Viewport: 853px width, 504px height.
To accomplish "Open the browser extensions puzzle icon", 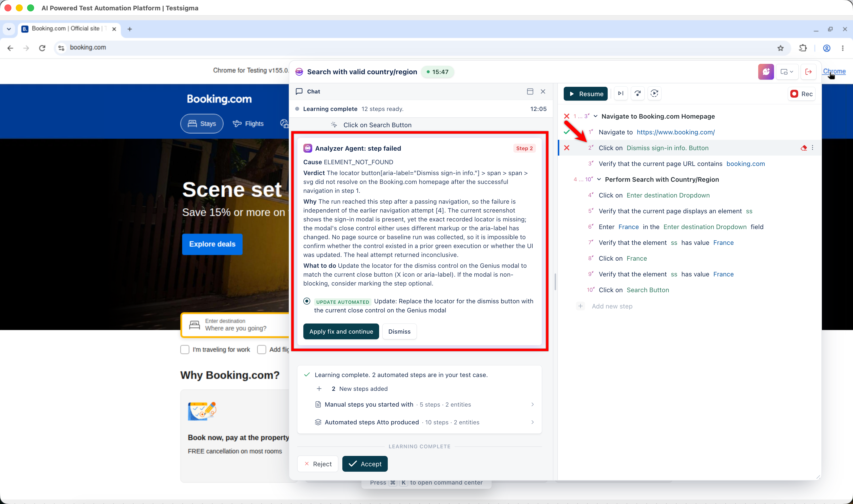I will (x=803, y=48).
